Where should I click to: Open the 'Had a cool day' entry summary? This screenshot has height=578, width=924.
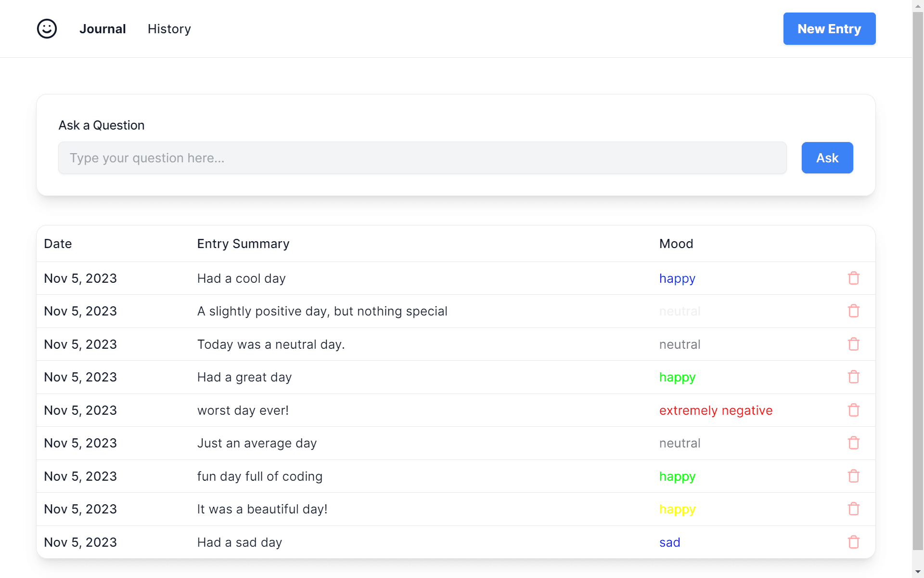coord(241,278)
